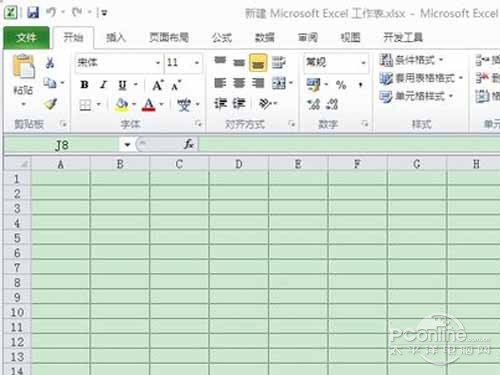Decrease font size with small A

pos(176,86)
